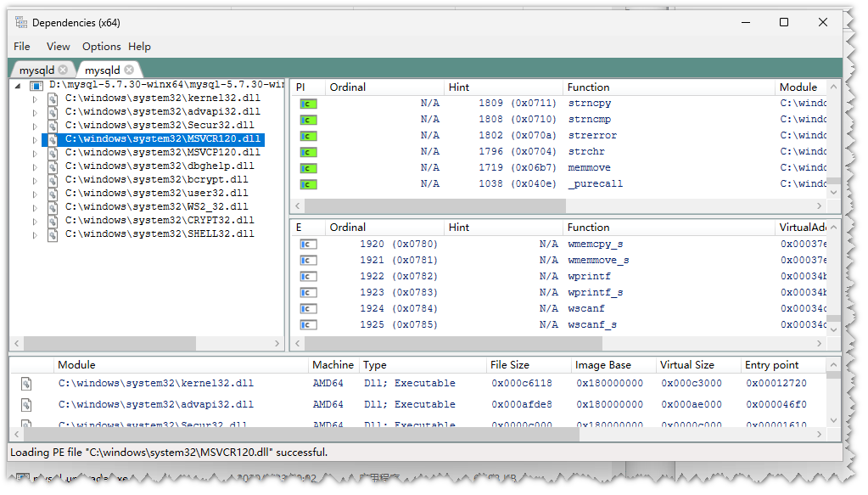Image resolution: width=868 pixels, height=495 pixels.
Task: Click the bcrypt.dll module icon in tree
Action: (x=53, y=180)
